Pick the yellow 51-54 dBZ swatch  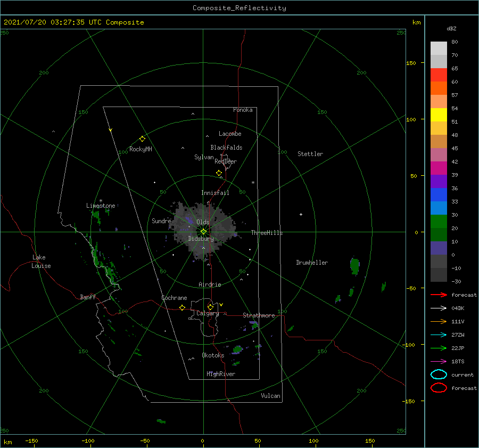pos(439,115)
